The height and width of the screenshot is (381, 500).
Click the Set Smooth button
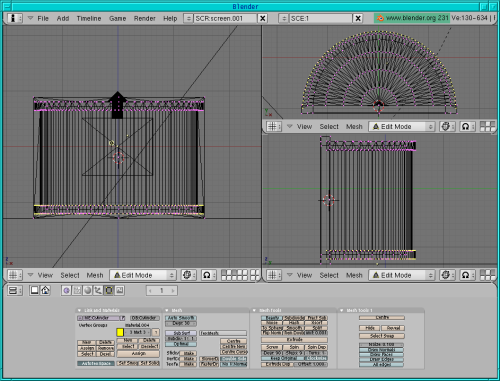[x=128, y=363]
